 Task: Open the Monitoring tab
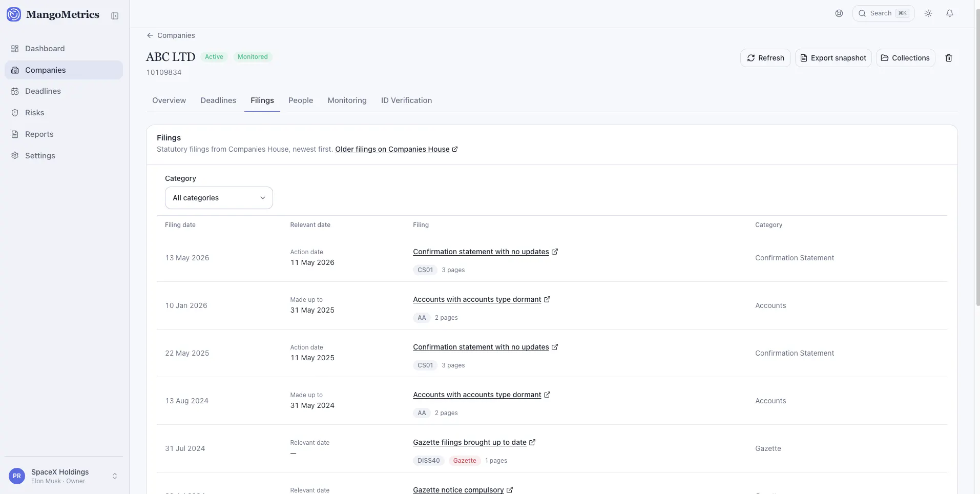click(x=347, y=100)
